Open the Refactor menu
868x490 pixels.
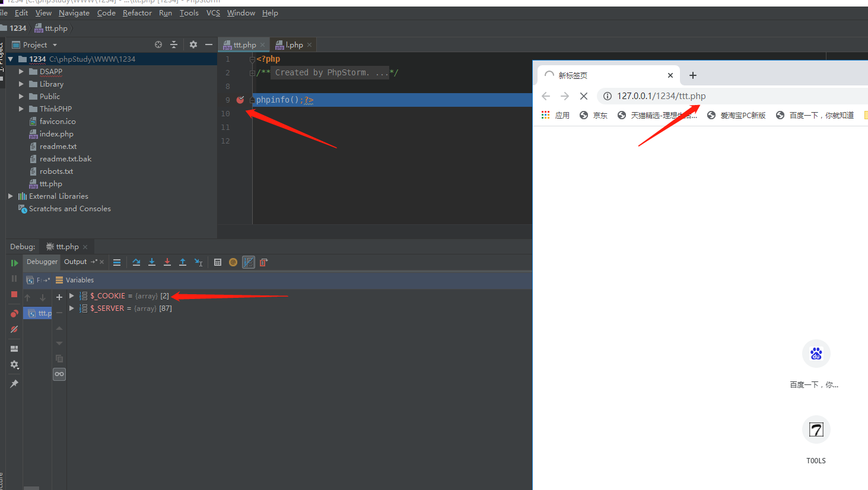pyautogui.click(x=137, y=12)
